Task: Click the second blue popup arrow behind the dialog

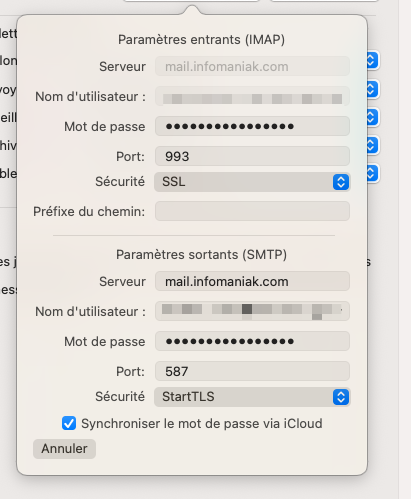Action: point(373,89)
